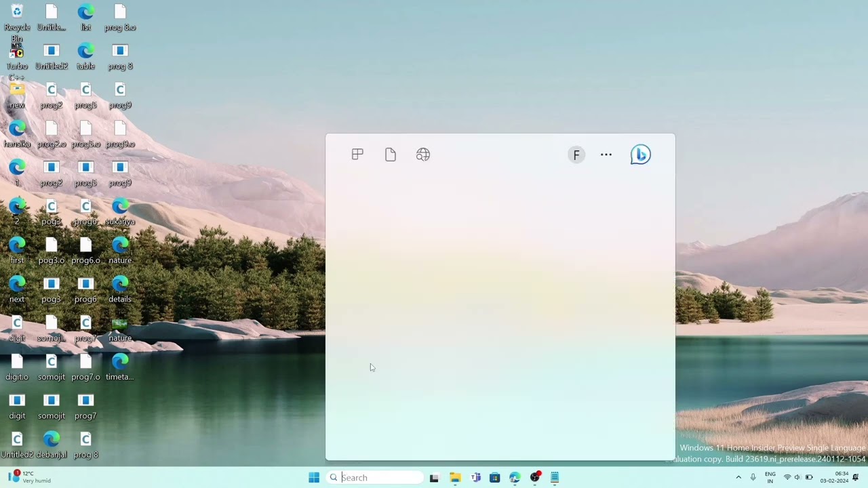Select the 'table' Edge file on desktop
868x488 pixels.
pos(85,56)
